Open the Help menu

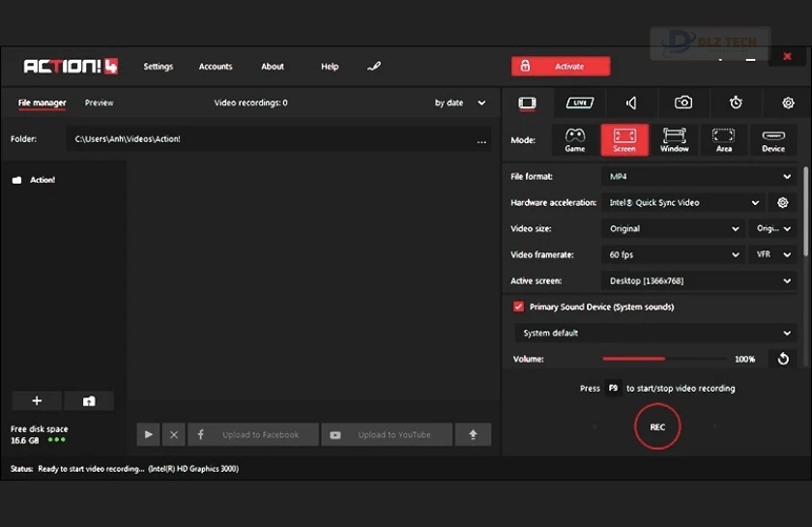[x=330, y=67]
